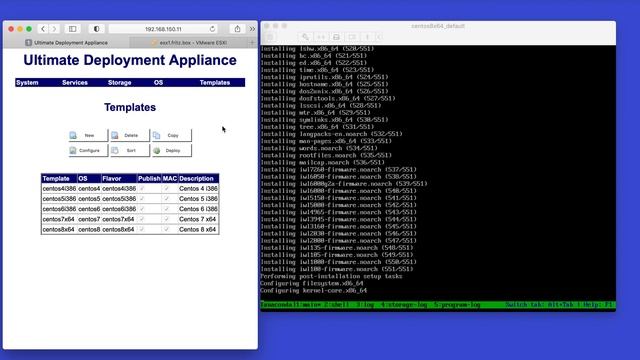Open Safari share menu

click(237, 29)
